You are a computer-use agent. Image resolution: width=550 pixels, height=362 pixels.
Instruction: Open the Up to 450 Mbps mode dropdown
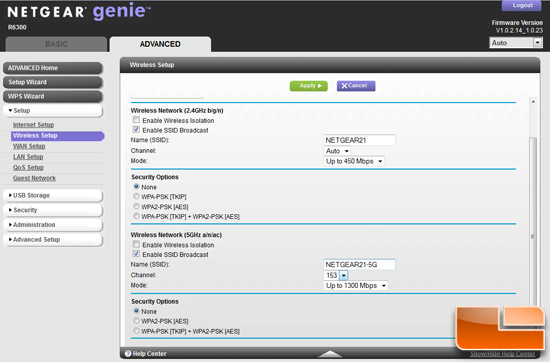click(354, 161)
